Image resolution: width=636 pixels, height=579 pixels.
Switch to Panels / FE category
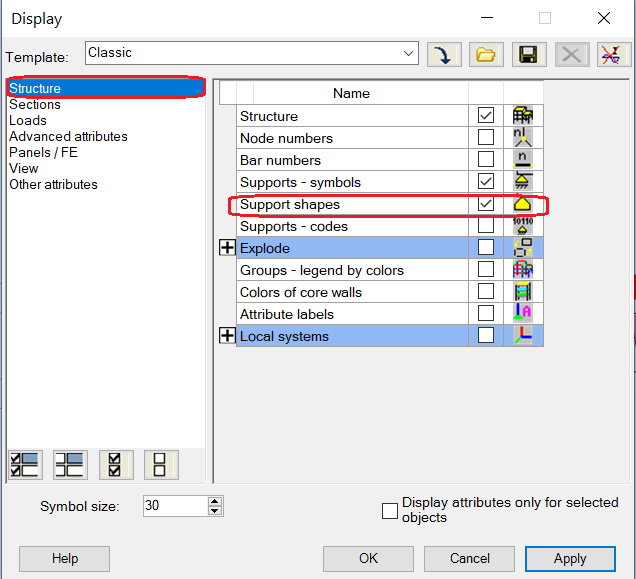pos(43,152)
